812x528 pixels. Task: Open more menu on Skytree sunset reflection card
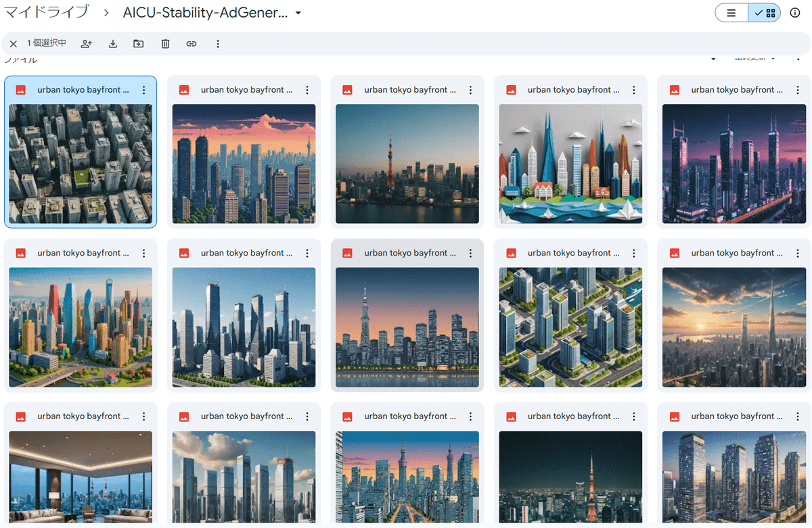(x=471, y=254)
